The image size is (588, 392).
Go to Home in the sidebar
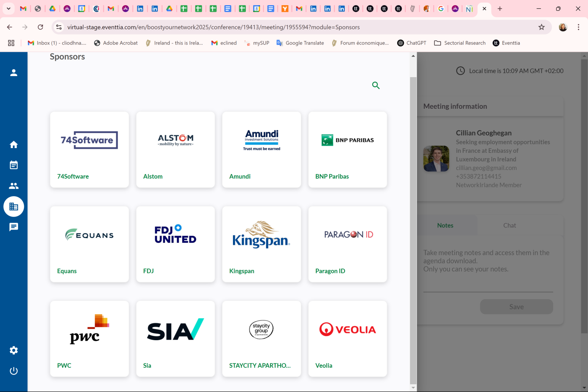[14, 145]
